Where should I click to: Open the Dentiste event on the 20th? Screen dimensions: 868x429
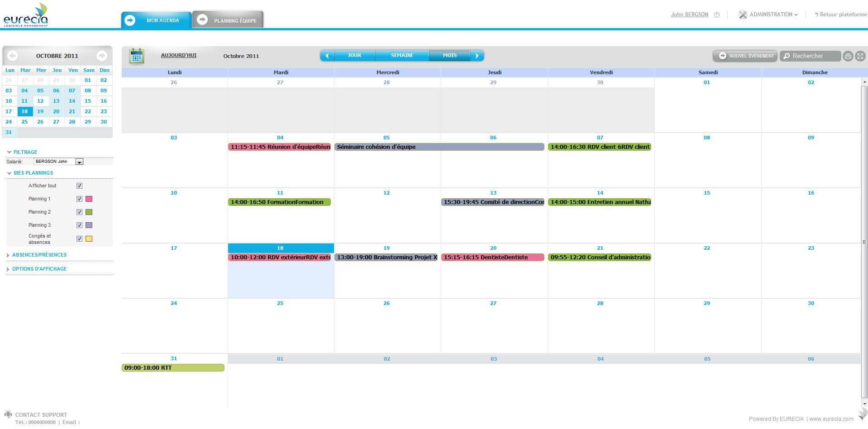coord(493,257)
